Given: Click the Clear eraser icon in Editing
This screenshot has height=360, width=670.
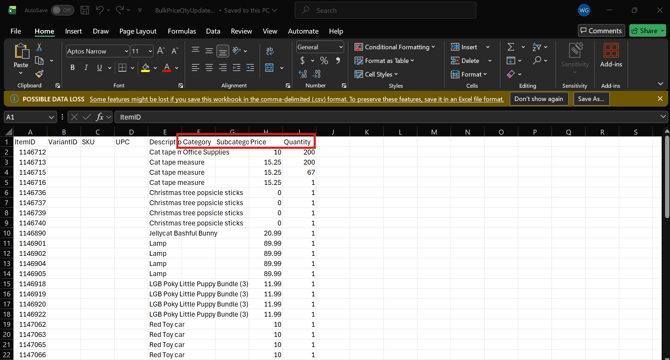Looking at the screenshot, I should [x=511, y=74].
